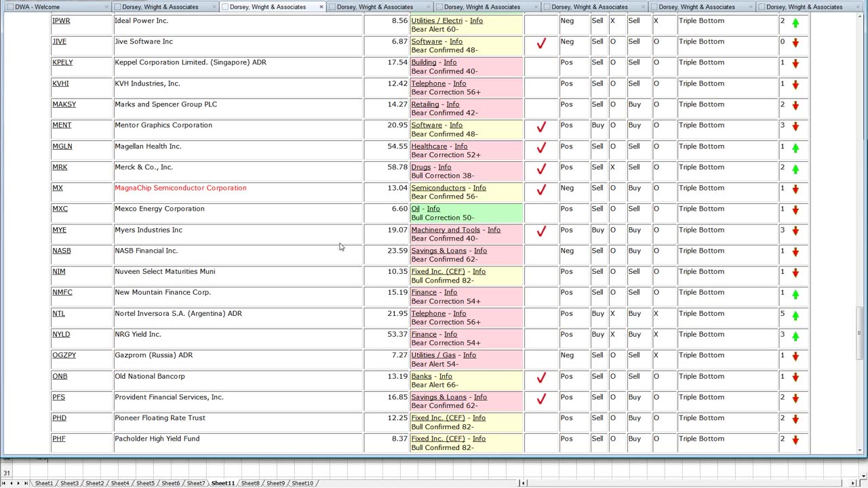
Task: Close the DWA - Welcome browser tab
Action: point(106,7)
